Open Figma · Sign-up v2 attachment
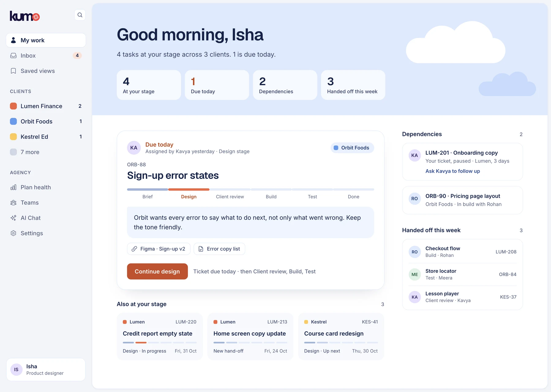The width and height of the screenshot is (551, 392). click(x=159, y=249)
